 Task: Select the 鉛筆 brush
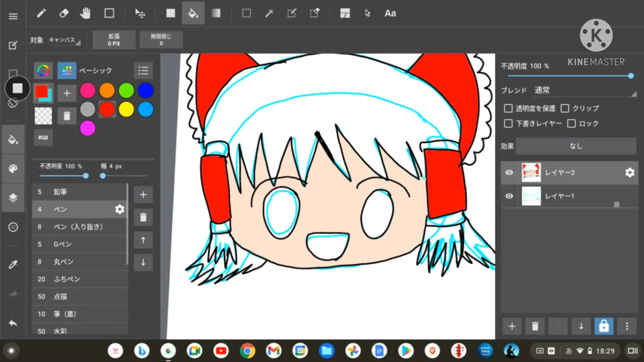(x=79, y=192)
